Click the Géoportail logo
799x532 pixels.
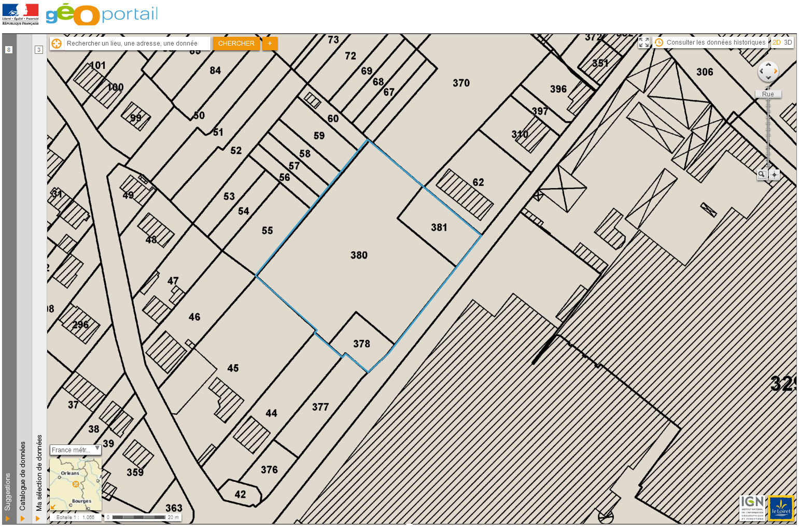coord(102,15)
